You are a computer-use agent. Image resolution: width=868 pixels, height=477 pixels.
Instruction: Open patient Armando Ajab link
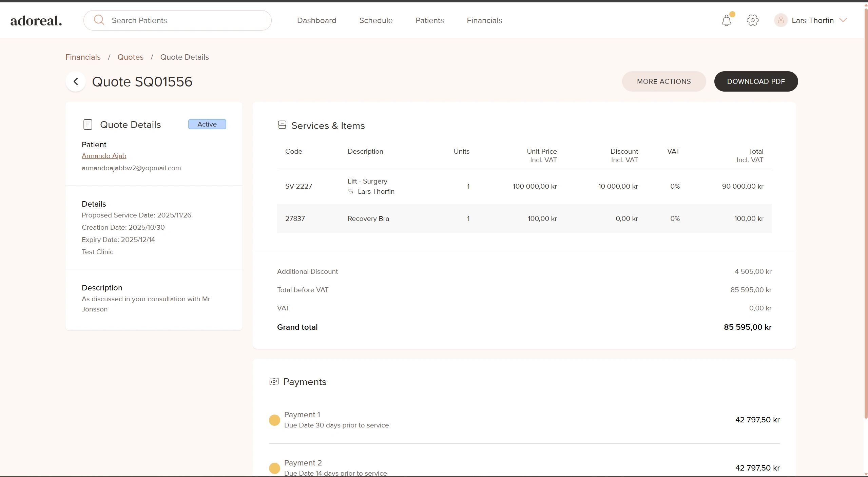[104, 156]
